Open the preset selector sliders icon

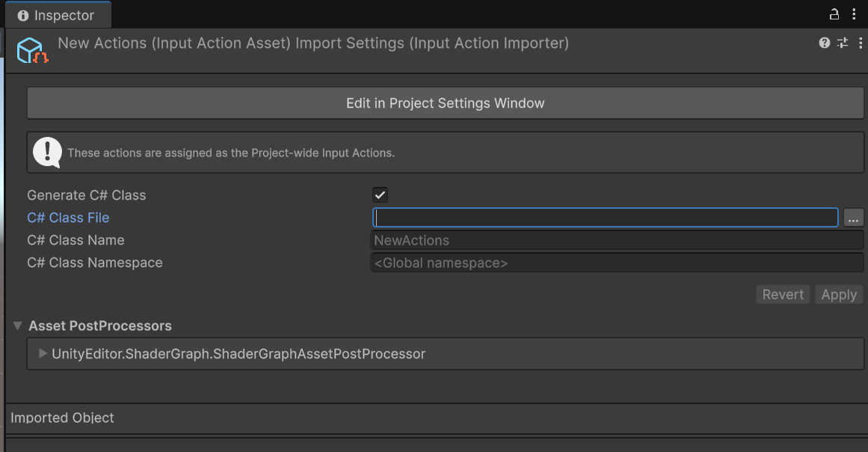[x=843, y=43]
